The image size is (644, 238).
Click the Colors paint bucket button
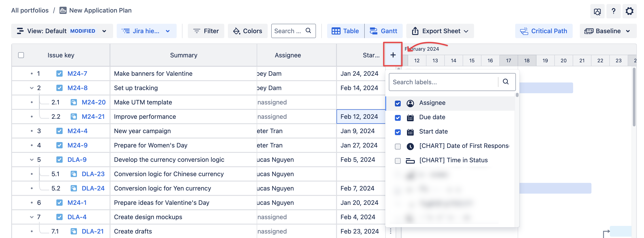pos(248,31)
